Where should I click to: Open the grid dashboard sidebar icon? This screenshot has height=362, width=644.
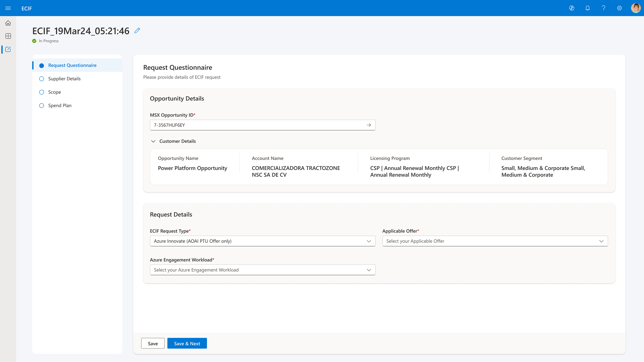coord(8,36)
